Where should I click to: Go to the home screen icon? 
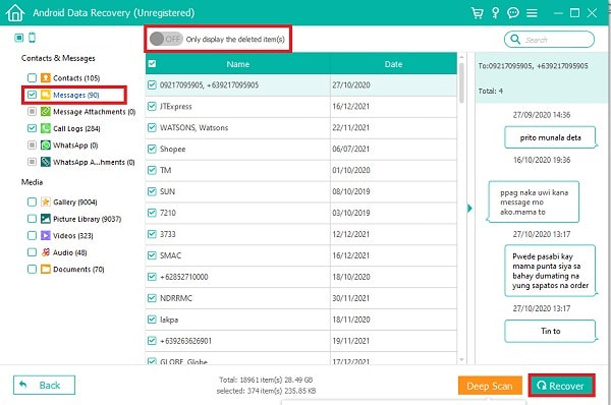(15, 12)
